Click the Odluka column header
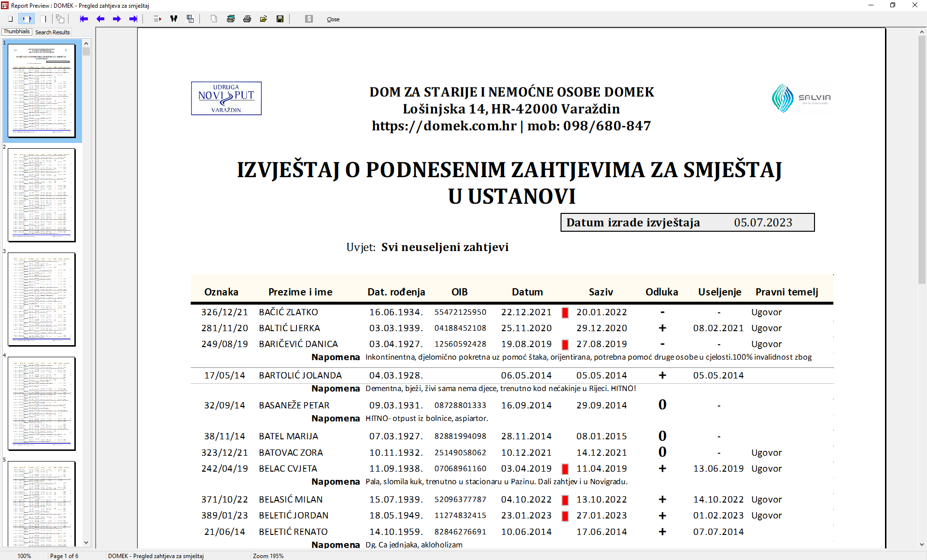 [x=662, y=292]
